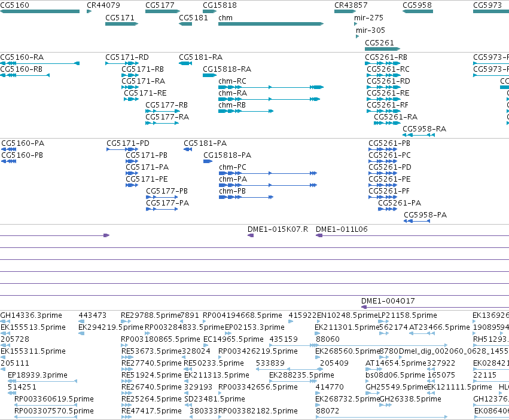The image size is (509, 420).
Task: Select EST RP003360619.5prime
Action: 54,399
